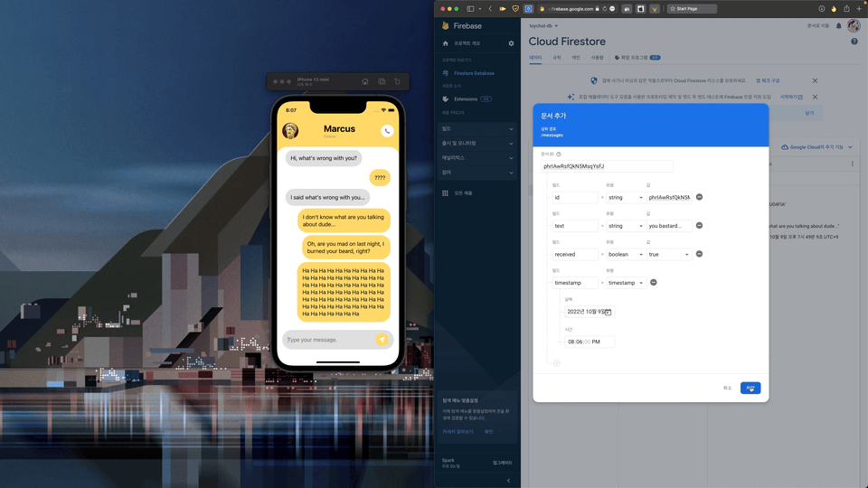Screen dimensions: 868x488
Task: Dismiss the emulator suite banner
Action: (815, 97)
